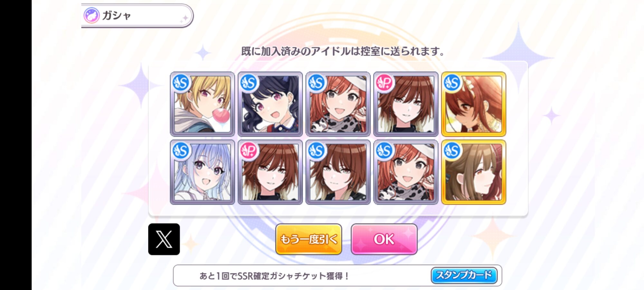Open the スタンプカード stamp card
The width and height of the screenshot is (644, 290).
click(464, 275)
